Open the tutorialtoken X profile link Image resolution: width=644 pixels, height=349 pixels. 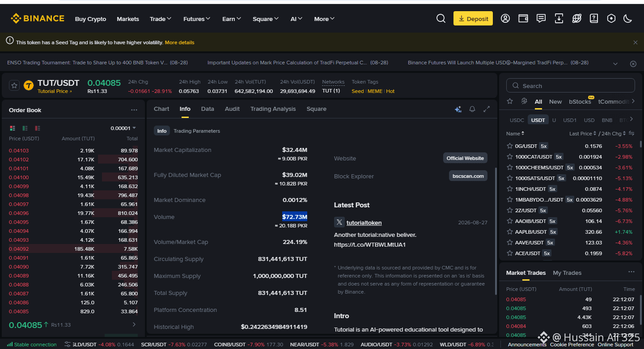364,223
